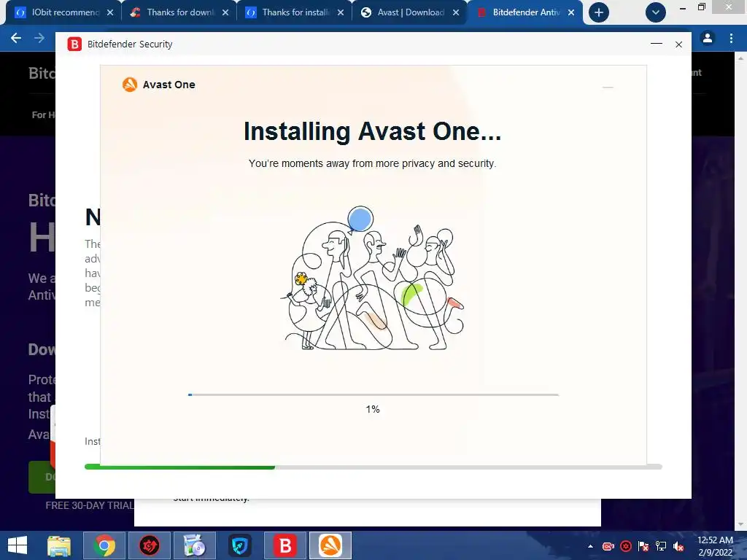Switch to the Thanks for downloading tab
The image size is (747, 560).
[179, 12]
